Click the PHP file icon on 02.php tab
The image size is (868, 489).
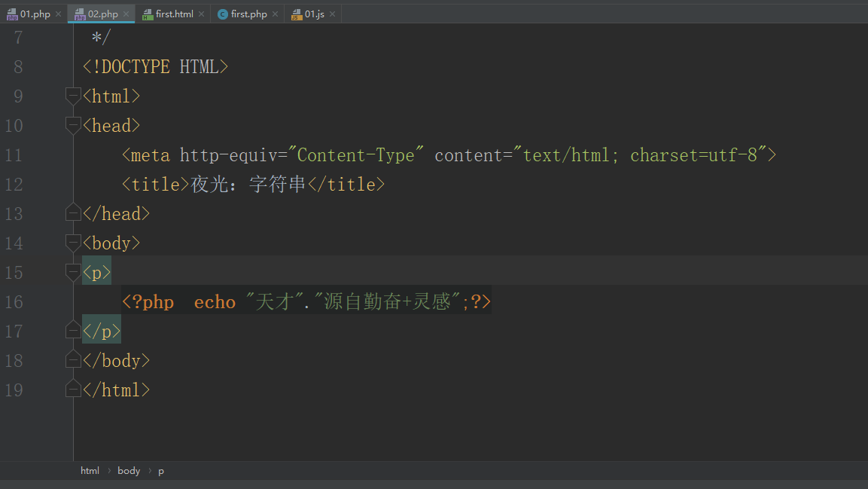[x=78, y=13]
